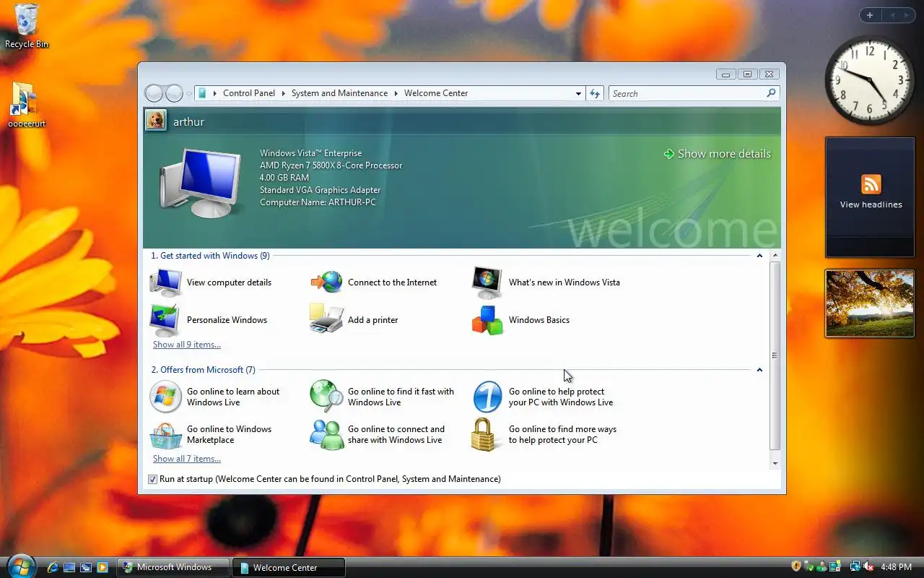Click the AMD Ryzen 7 5800X processor text

(x=331, y=165)
